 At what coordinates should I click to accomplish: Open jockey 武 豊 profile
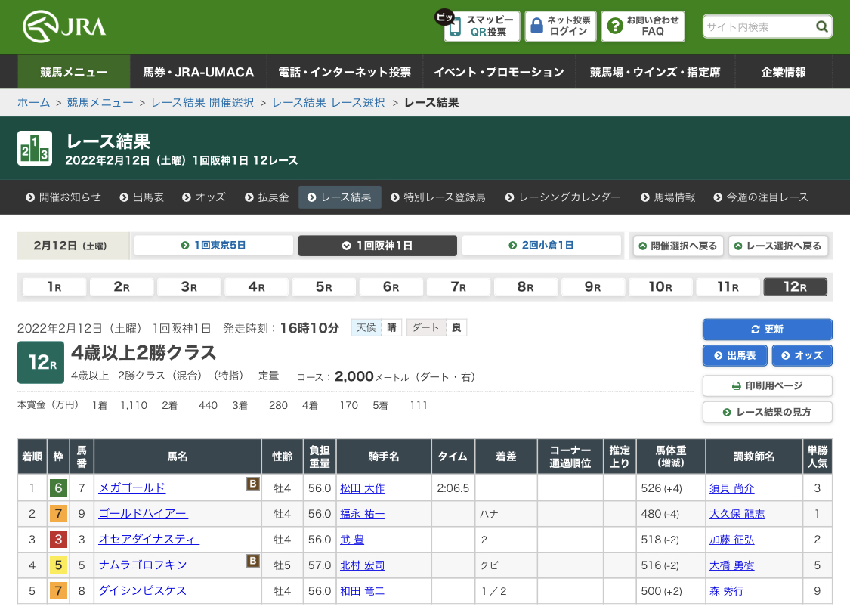351,540
